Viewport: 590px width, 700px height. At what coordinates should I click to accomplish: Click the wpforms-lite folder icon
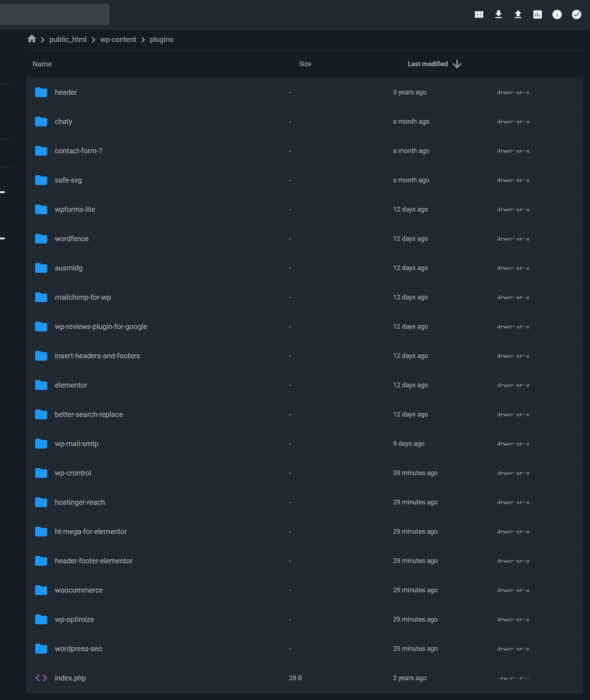[x=41, y=209]
